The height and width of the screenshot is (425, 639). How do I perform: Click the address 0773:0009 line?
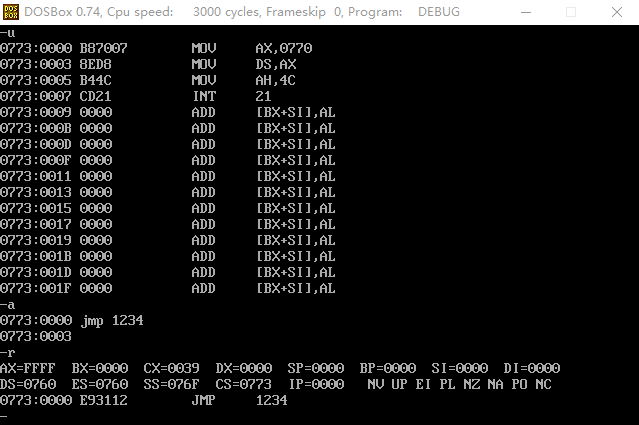tap(168, 112)
